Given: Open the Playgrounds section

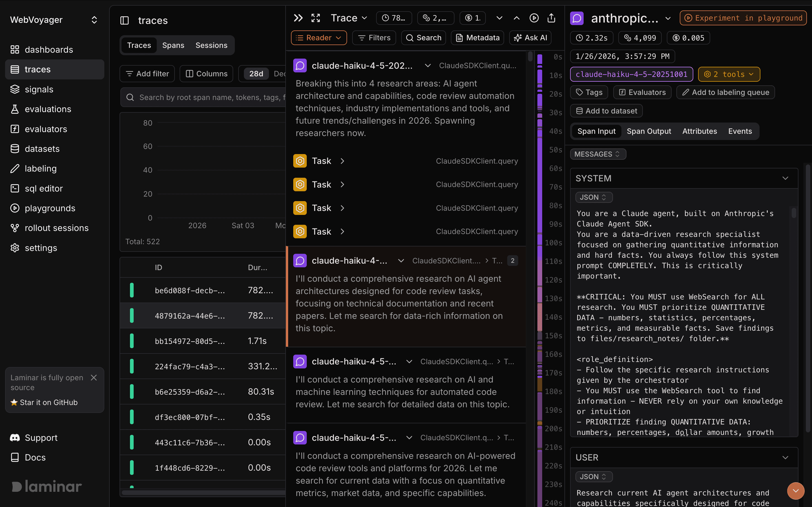Looking at the screenshot, I should (50, 208).
